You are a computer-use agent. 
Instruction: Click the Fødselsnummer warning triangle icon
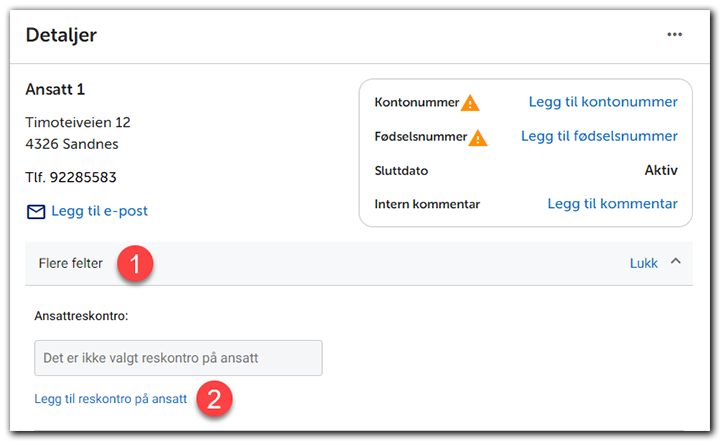click(x=478, y=137)
